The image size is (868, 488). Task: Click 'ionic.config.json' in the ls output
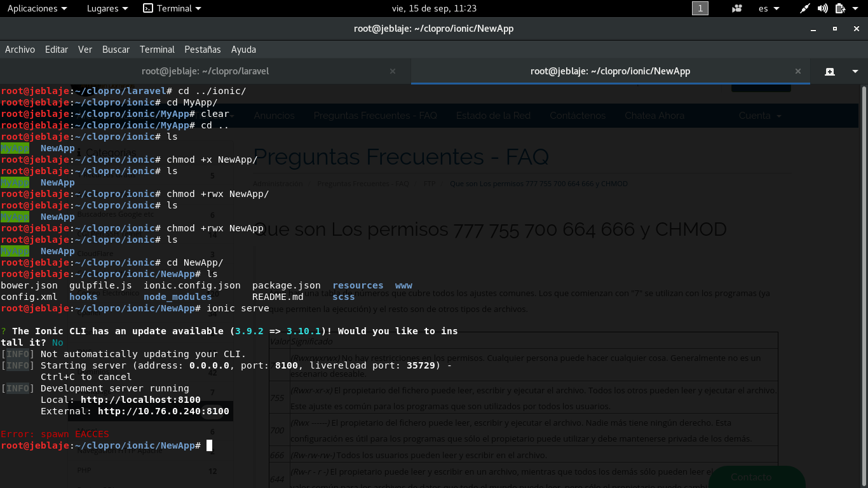pyautogui.click(x=192, y=285)
